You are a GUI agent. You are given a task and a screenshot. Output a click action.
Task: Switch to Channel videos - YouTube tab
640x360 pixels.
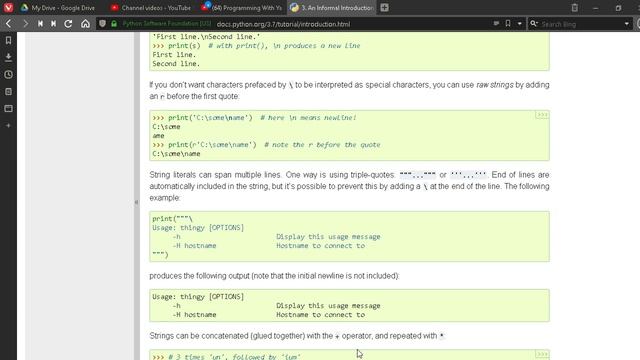(x=151, y=8)
